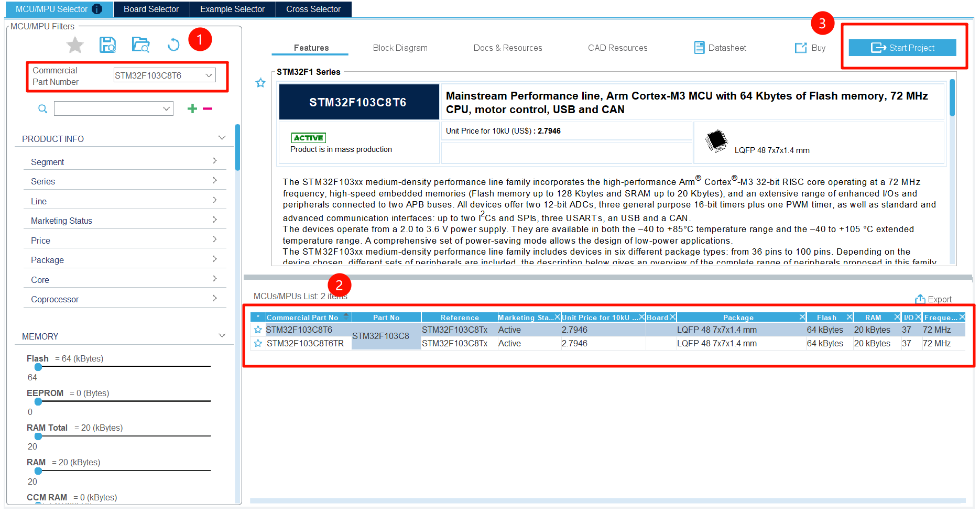Click the EEPROM slider handle
The height and width of the screenshot is (514, 980).
click(38, 401)
